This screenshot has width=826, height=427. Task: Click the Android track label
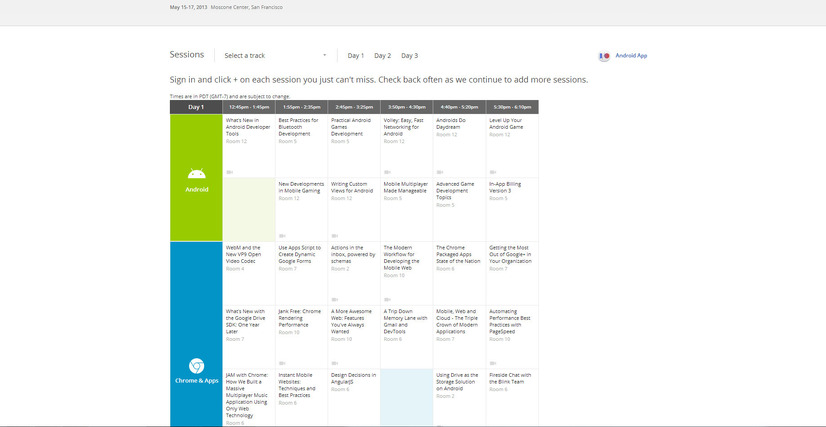coord(196,190)
